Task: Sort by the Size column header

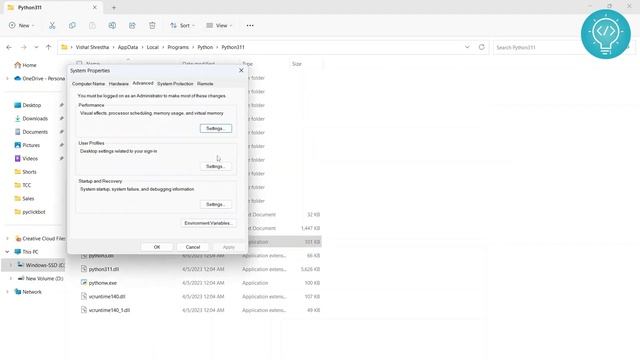Action: (x=297, y=64)
